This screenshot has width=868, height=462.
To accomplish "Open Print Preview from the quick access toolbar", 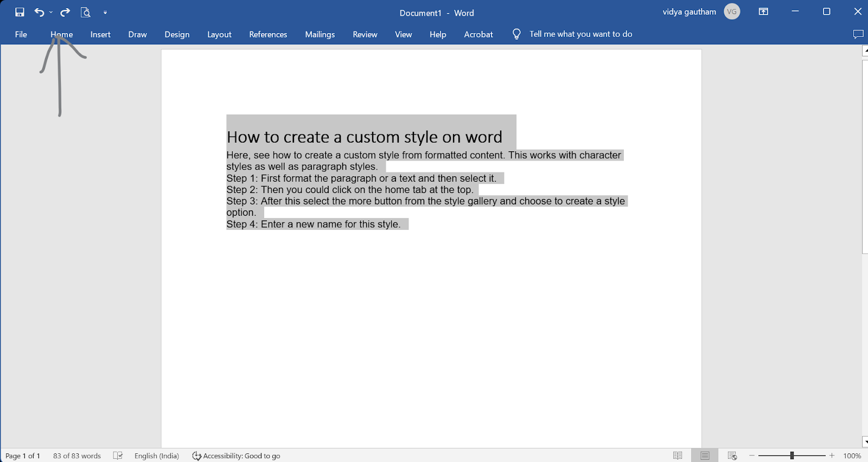I will tap(85, 12).
